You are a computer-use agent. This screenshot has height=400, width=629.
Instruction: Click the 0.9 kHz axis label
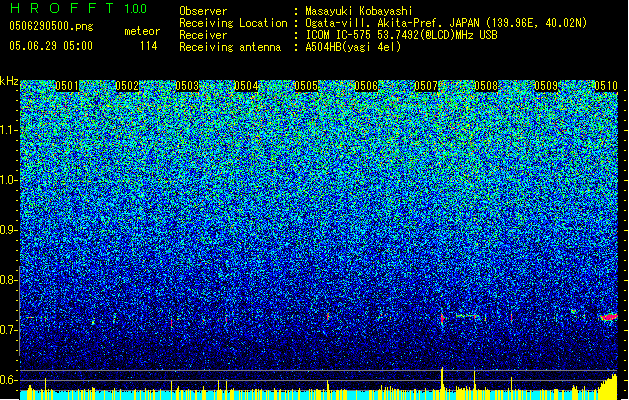tap(7, 230)
